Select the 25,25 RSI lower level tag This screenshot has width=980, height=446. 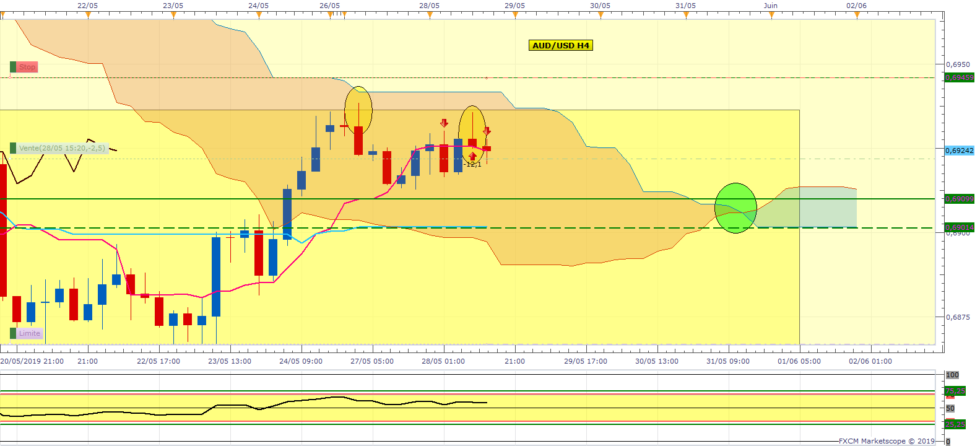(x=955, y=424)
